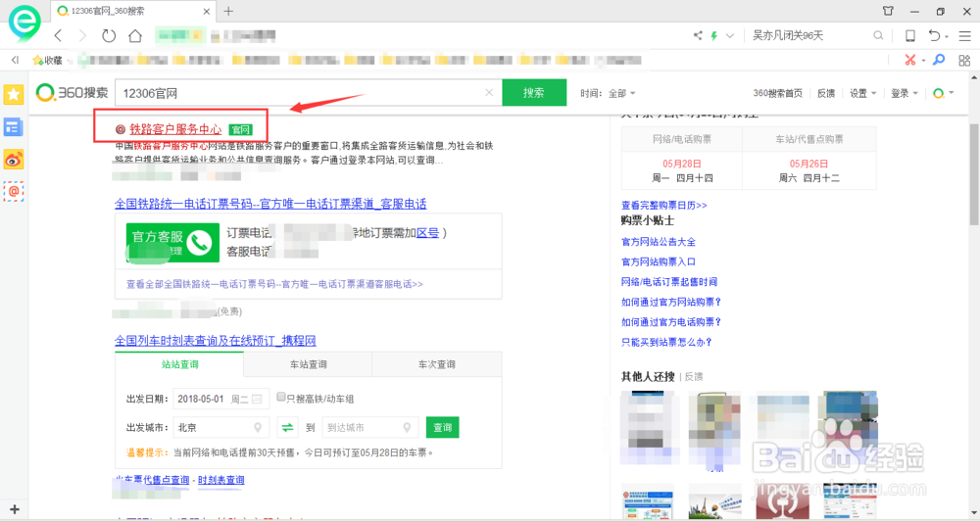Open 如何通过官方电话购票？ link
Viewport: 980px width, 522px height.
(x=671, y=321)
